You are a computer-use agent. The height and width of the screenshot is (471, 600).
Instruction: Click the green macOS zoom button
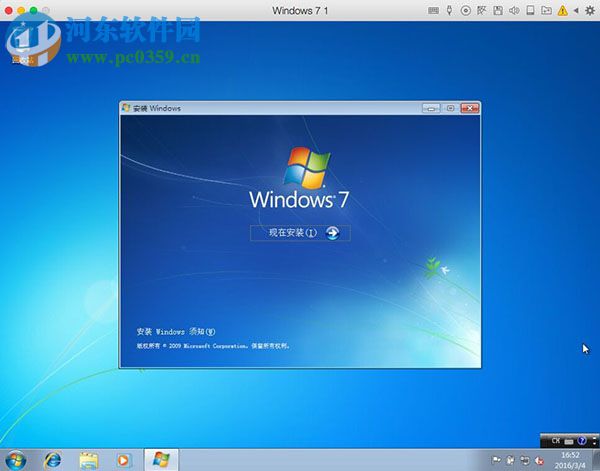[x=34, y=10]
